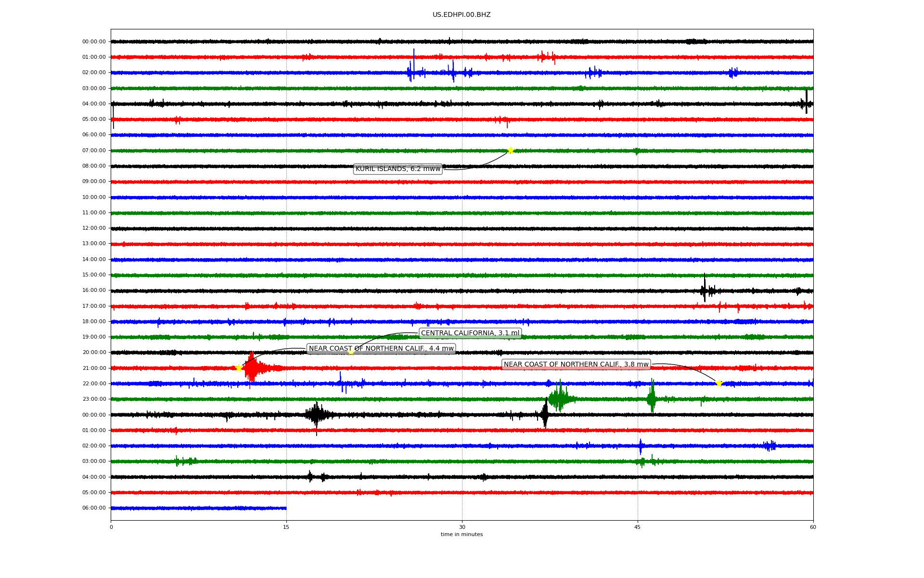Click the yellow star on 20:00:00 black trace

coord(351,353)
